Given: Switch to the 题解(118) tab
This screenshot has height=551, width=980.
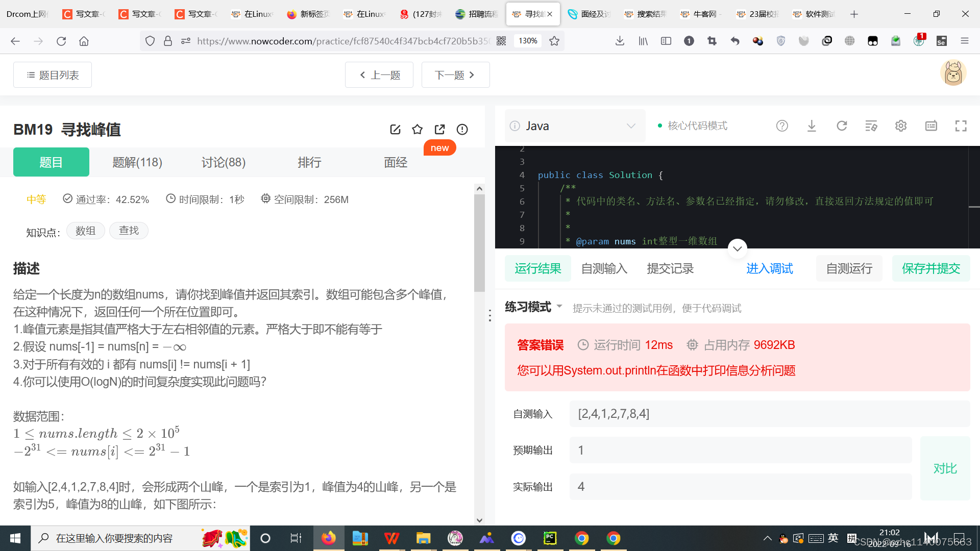Looking at the screenshot, I should tap(137, 162).
